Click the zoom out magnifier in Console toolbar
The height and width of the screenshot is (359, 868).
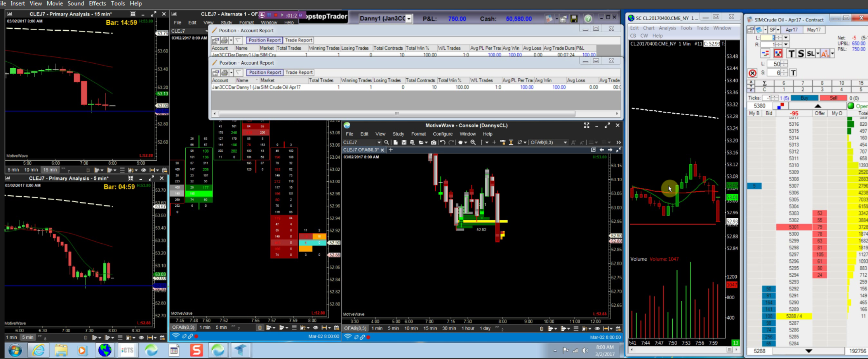[473, 142]
